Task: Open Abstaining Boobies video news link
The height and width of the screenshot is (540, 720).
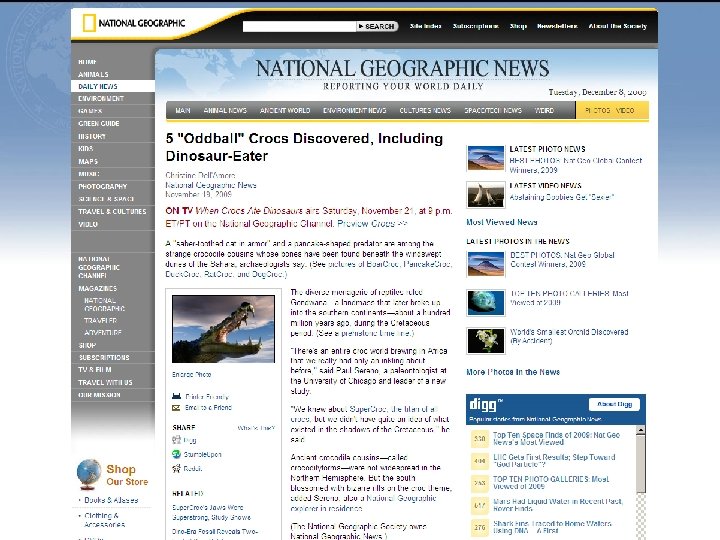Action: click(x=562, y=197)
